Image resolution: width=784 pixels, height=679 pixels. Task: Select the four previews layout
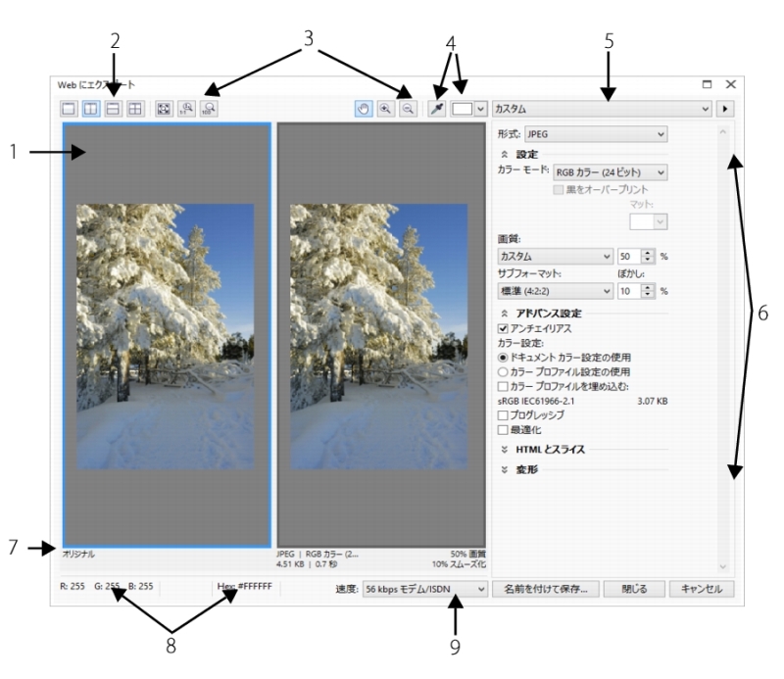tap(134, 109)
